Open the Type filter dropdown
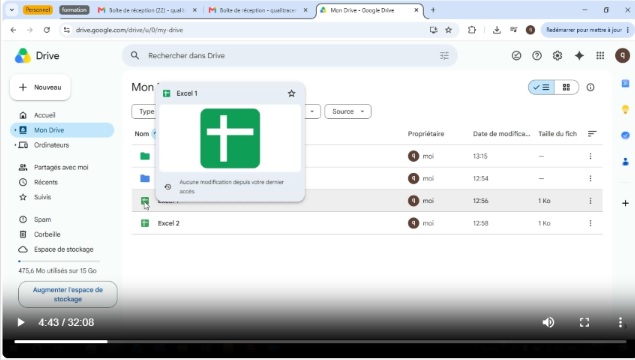Screen dimensions: 635x360 point(143,112)
